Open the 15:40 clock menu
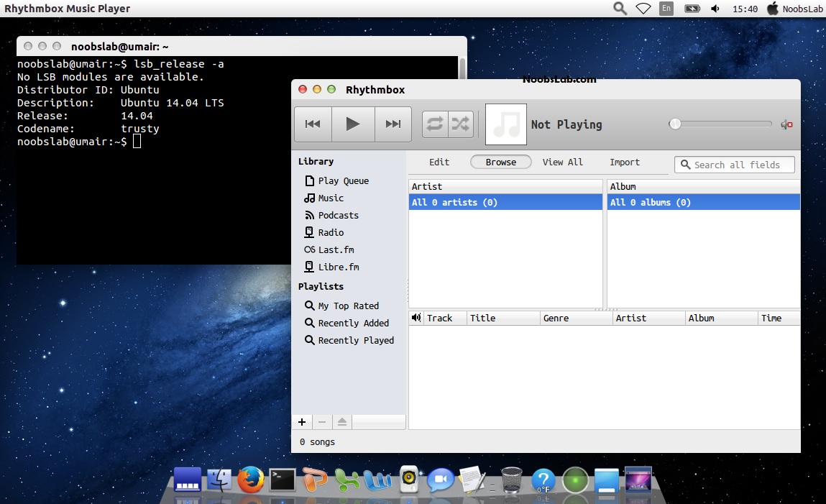826x504 pixels. click(x=745, y=9)
